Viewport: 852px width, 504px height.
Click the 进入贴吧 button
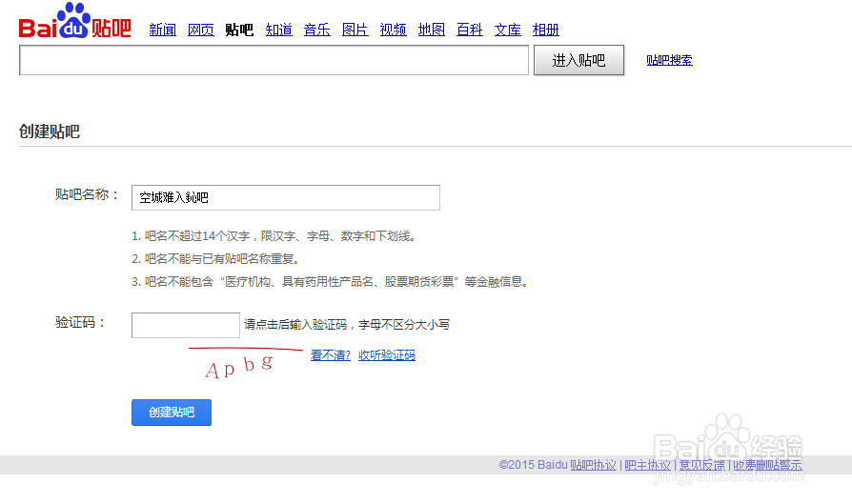(x=578, y=60)
